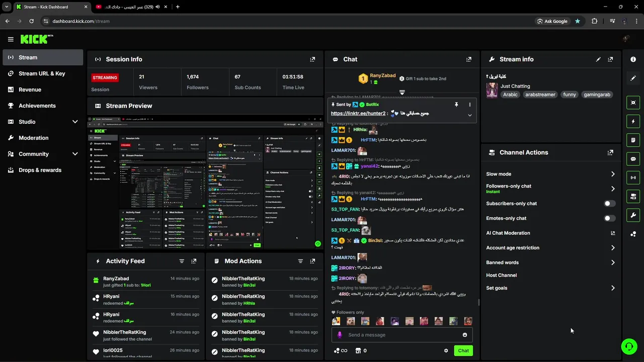Switch to the YouTube browser tab

(131, 7)
